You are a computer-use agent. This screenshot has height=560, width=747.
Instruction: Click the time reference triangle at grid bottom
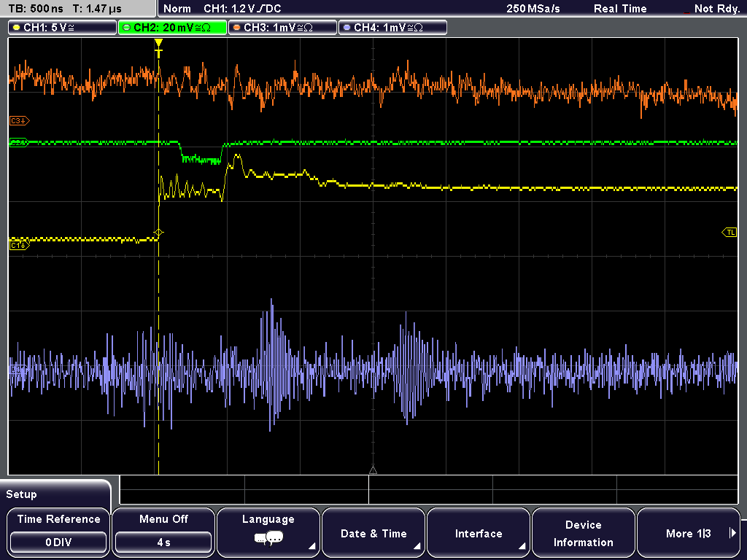point(373,470)
